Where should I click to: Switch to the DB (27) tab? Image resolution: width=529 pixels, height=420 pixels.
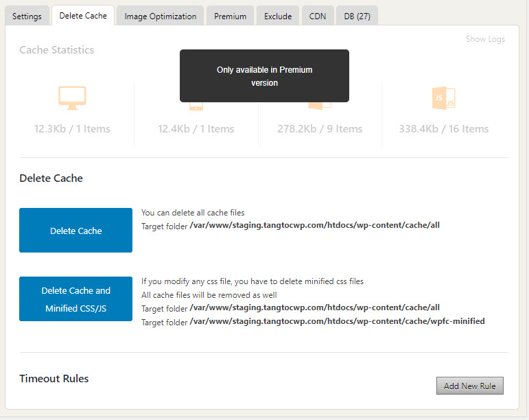357,16
